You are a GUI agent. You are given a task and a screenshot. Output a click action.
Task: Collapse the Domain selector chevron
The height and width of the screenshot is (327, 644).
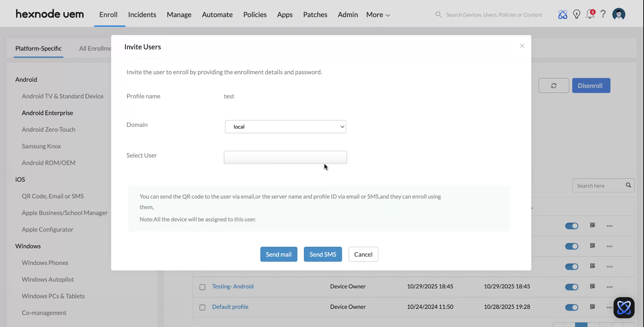(x=342, y=127)
